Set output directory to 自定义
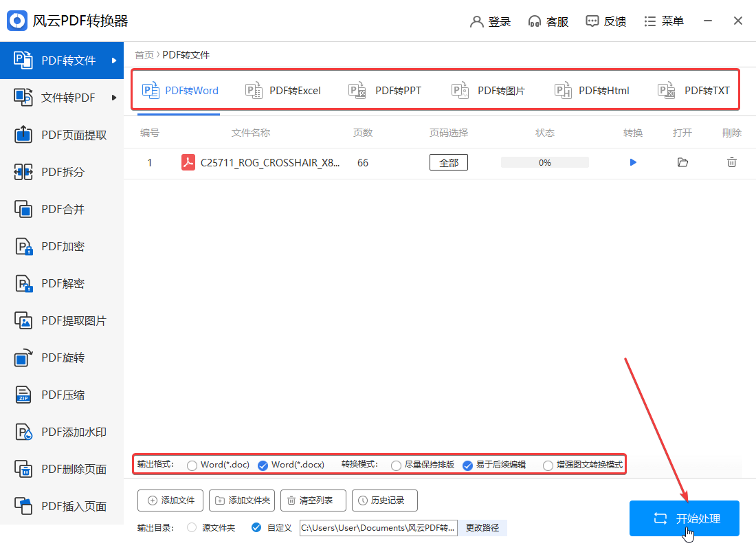 point(256,528)
